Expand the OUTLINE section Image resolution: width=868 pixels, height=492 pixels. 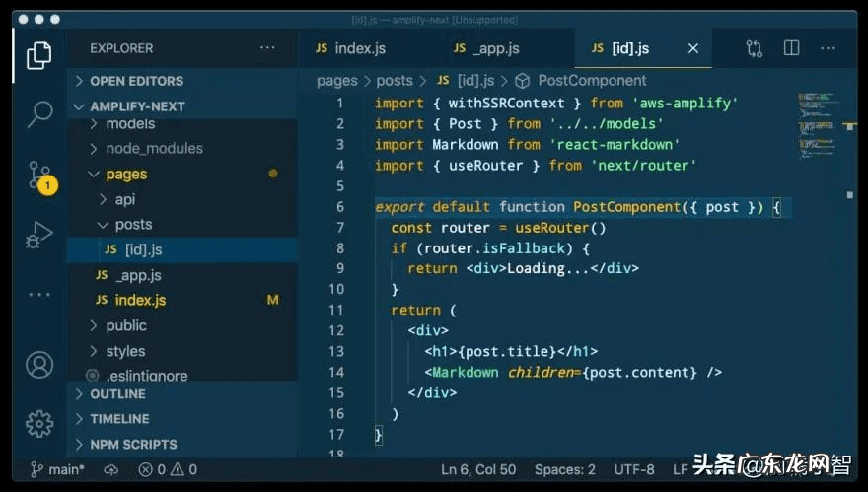tap(117, 393)
